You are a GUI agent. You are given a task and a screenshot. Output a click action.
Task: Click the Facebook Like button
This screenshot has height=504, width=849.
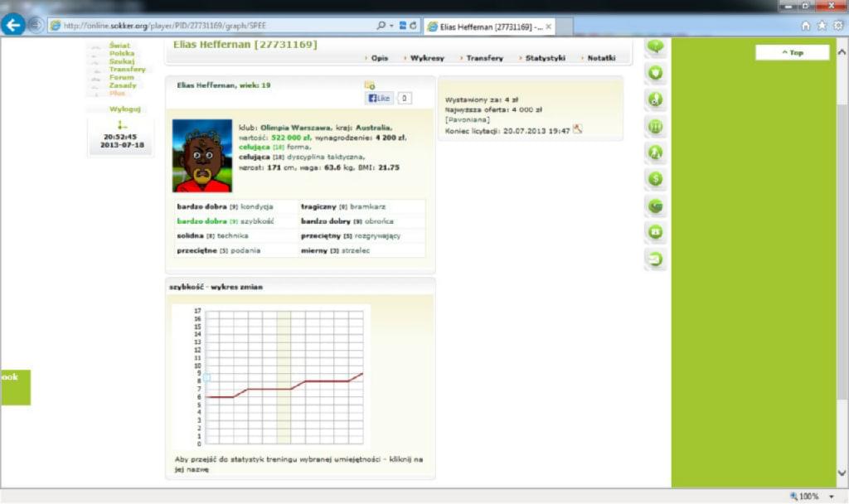[x=379, y=98]
